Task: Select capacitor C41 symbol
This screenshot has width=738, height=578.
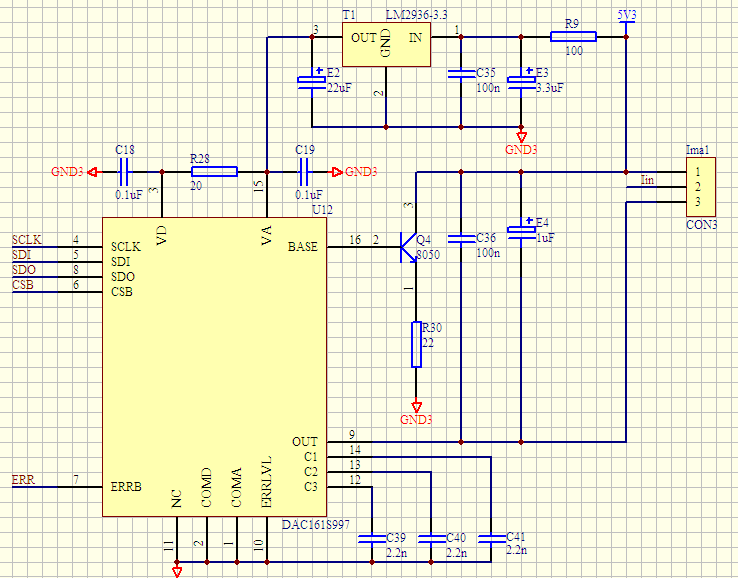Action: pos(491,539)
